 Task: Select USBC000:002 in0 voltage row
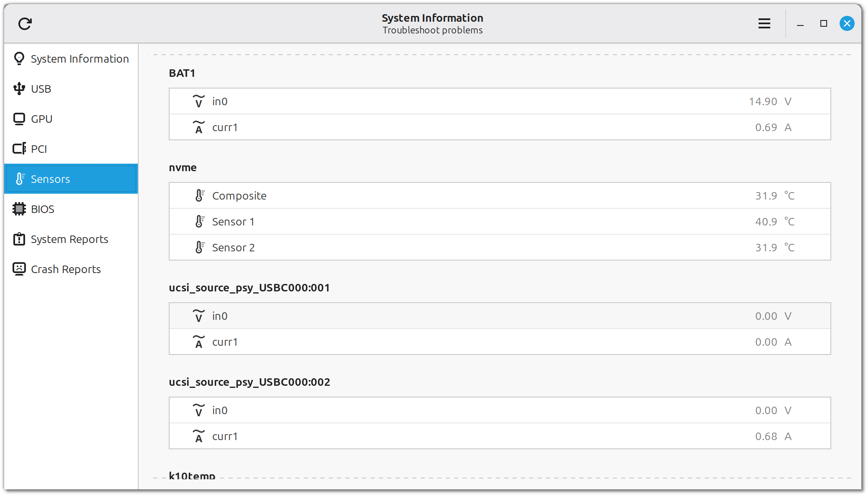point(500,410)
